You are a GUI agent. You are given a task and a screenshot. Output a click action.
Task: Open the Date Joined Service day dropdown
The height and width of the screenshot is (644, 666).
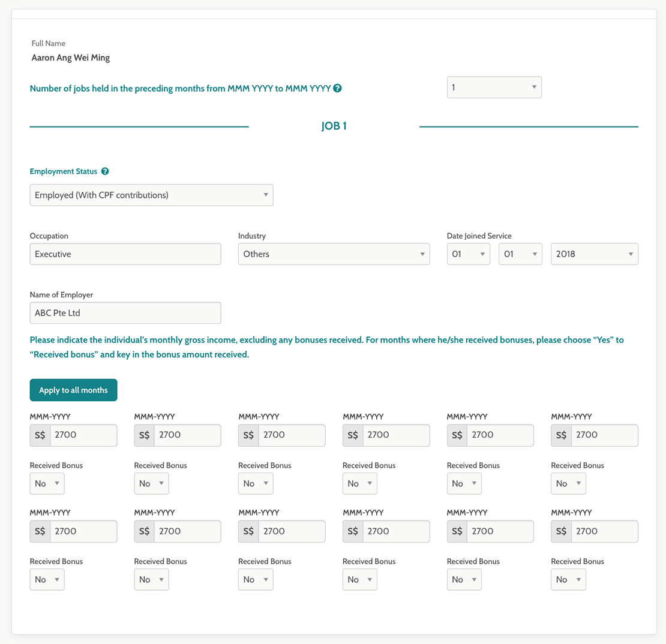coord(468,254)
